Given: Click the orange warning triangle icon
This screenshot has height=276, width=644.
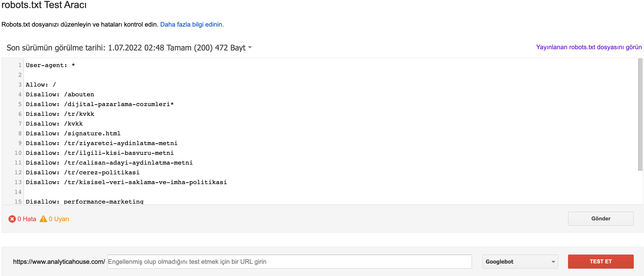Looking at the screenshot, I should pos(43,219).
